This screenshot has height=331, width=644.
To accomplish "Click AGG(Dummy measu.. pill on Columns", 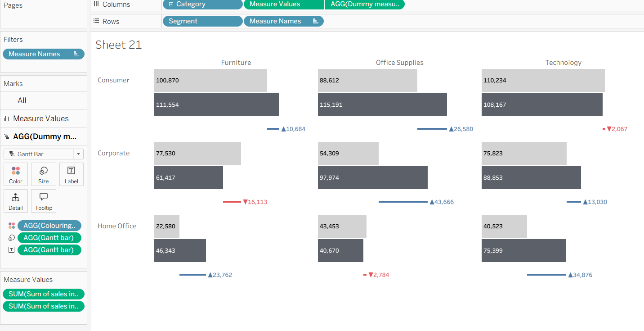I will pyautogui.click(x=364, y=5).
